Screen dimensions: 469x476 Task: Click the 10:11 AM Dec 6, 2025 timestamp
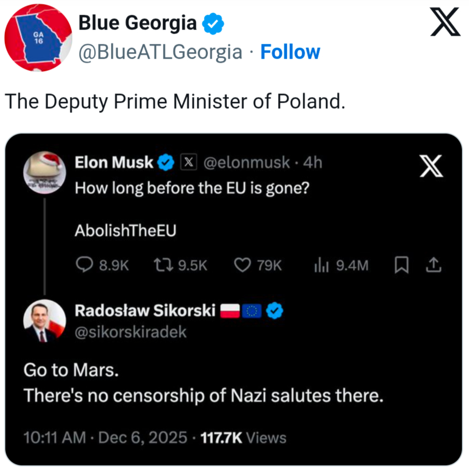click(104, 438)
